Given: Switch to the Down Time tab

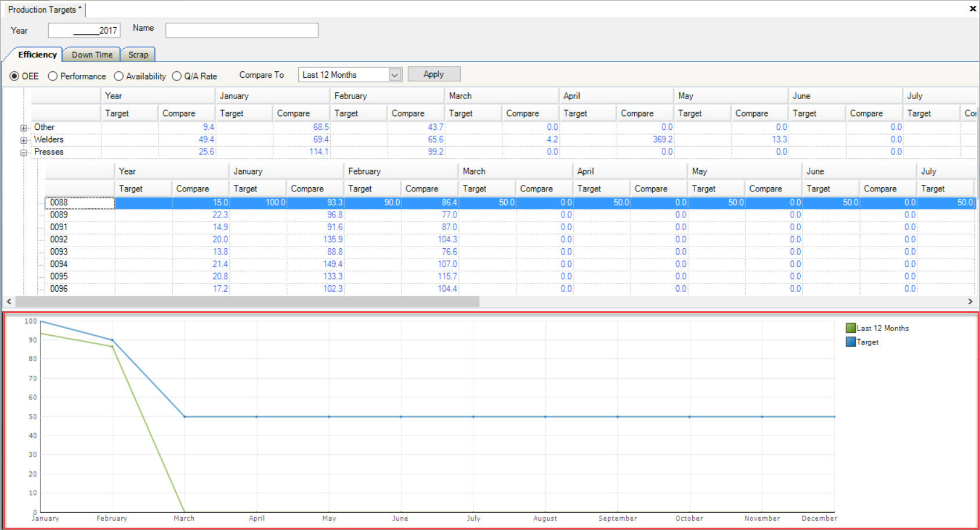Looking at the screenshot, I should (x=92, y=55).
